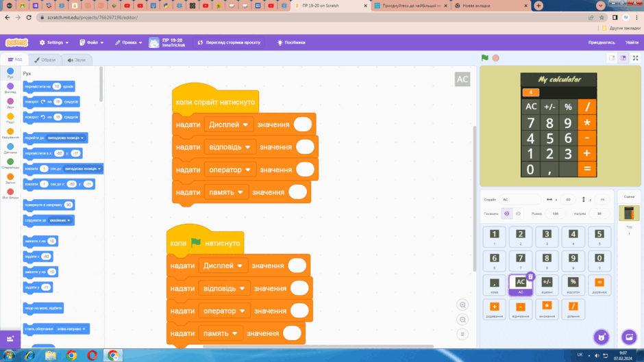Viewport: 644px width, 362px height.
Task: Select the My Blocks category
Action: pos(10,194)
